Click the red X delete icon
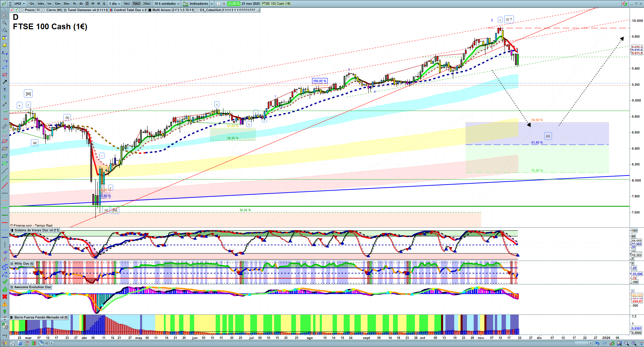The image size is (644, 347). [5, 297]
